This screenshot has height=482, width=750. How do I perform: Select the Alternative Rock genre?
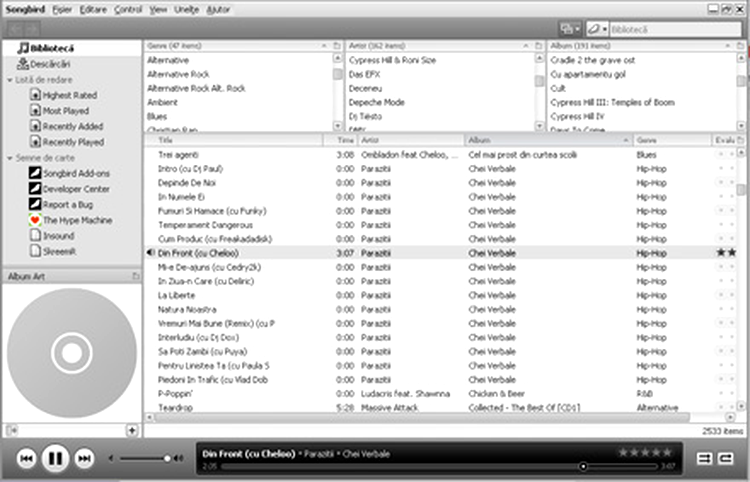pyautogui.click(x=238, y=74)
